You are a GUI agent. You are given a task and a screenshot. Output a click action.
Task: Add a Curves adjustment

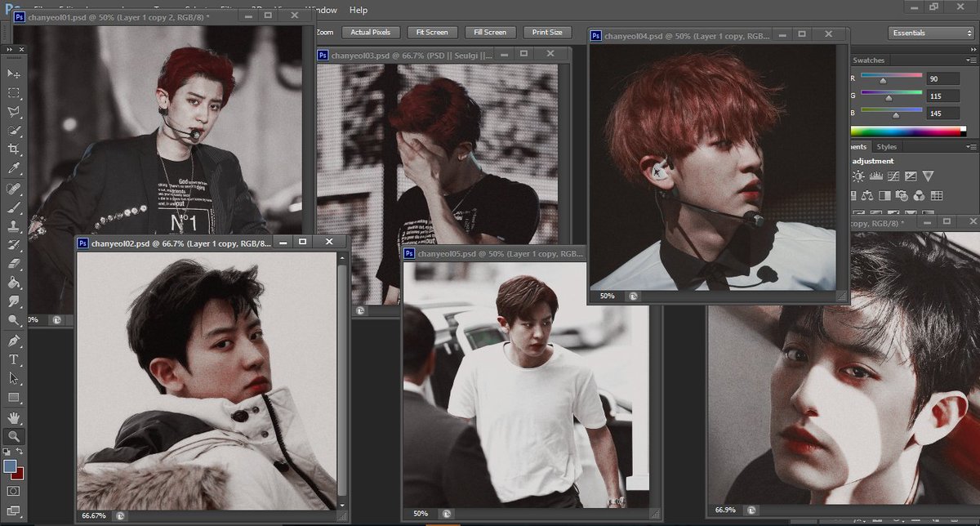[x=893, y=176]
